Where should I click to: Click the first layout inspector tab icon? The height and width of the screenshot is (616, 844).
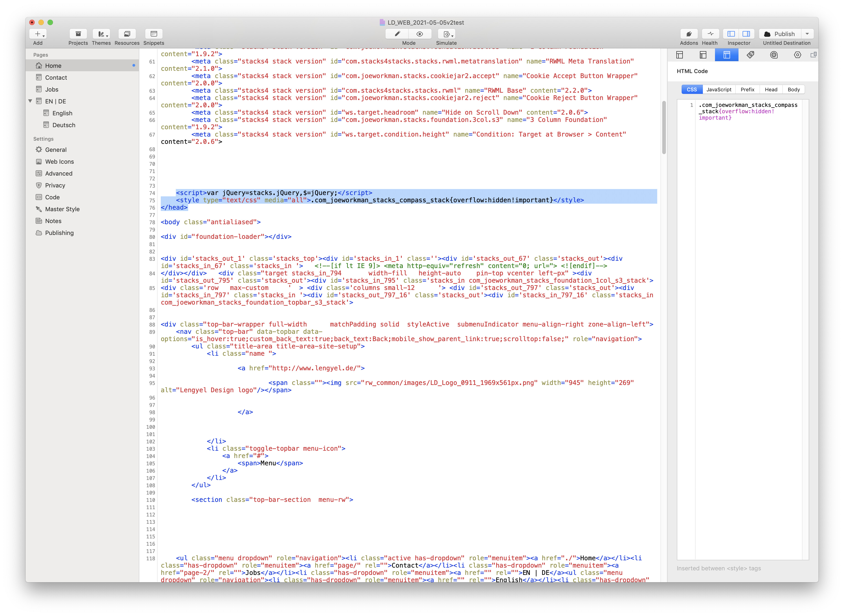[x=680, y=55]
